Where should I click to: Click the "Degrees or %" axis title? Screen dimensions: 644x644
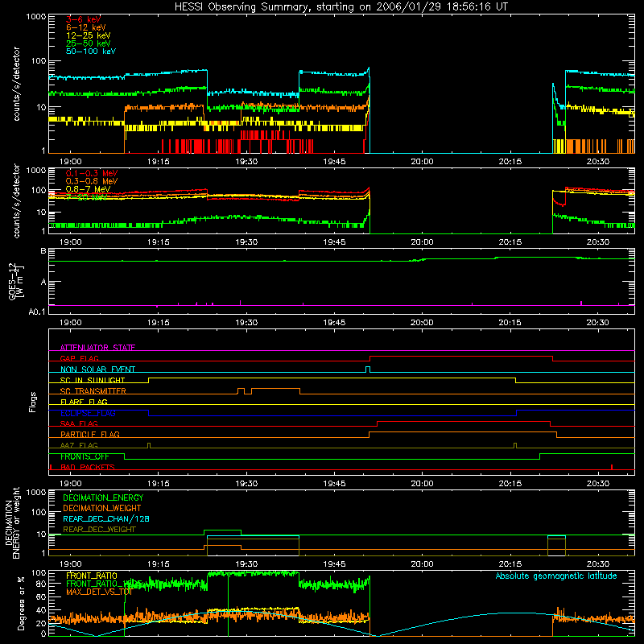[x=21, y=603]
